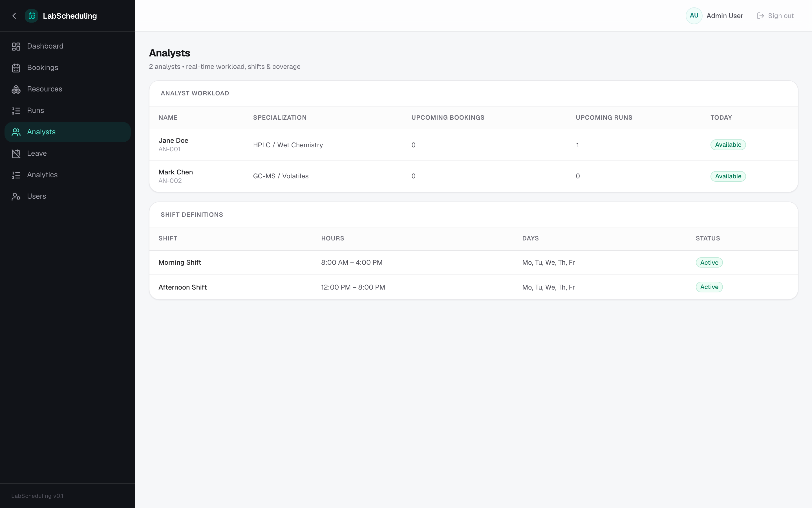Image resolution: width=812 pixels, height=508 pixels.
Task: Click the NAME column header
Action: (168, 118)
